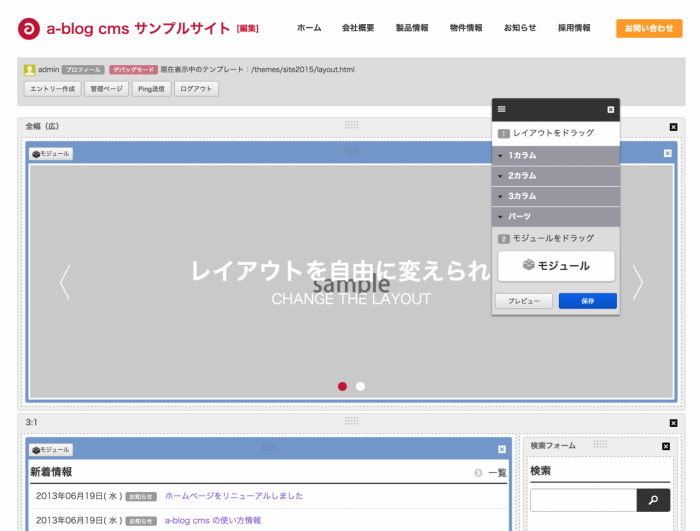Expand the 3カラム section

click(x=556, y=196)
